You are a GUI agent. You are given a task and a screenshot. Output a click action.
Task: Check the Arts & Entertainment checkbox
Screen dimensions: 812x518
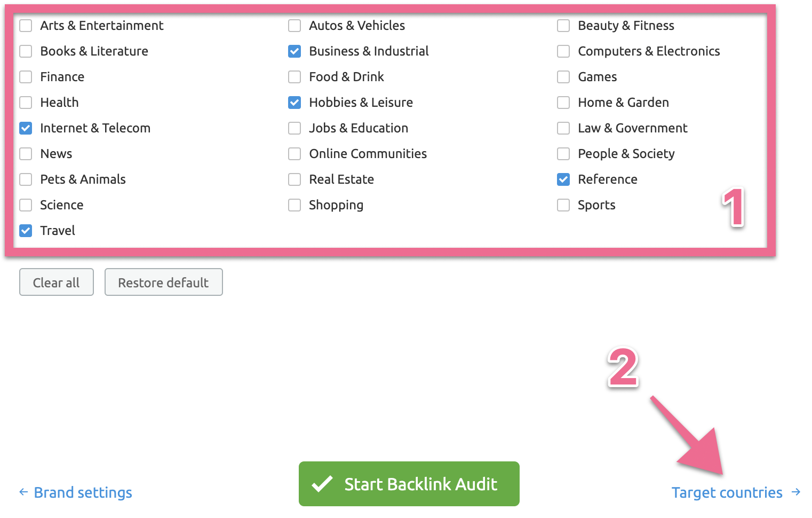tap(26, 26)
